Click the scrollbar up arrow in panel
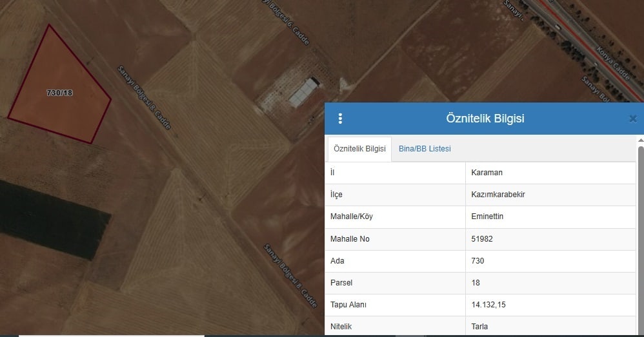The height and width of the screenshot is (337, 644). coord(640,140)
